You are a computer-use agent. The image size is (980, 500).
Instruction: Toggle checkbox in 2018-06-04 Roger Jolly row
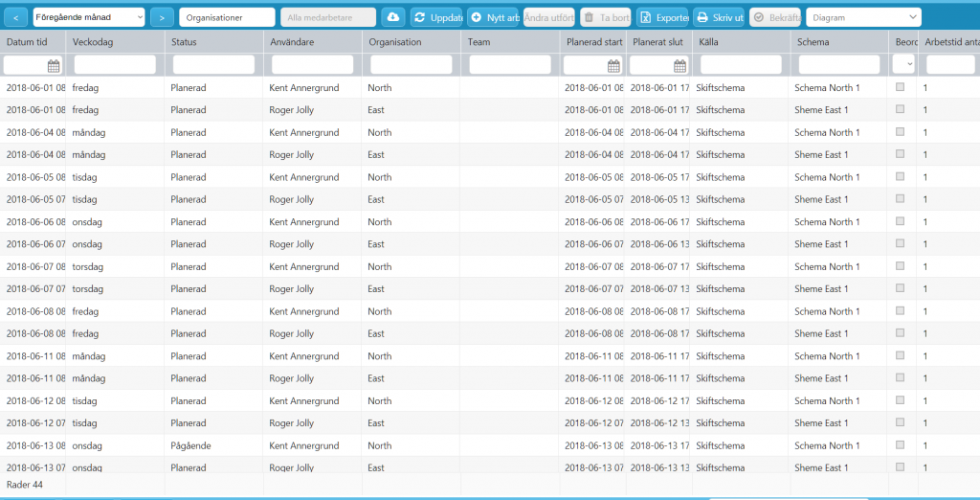[900, 154]
